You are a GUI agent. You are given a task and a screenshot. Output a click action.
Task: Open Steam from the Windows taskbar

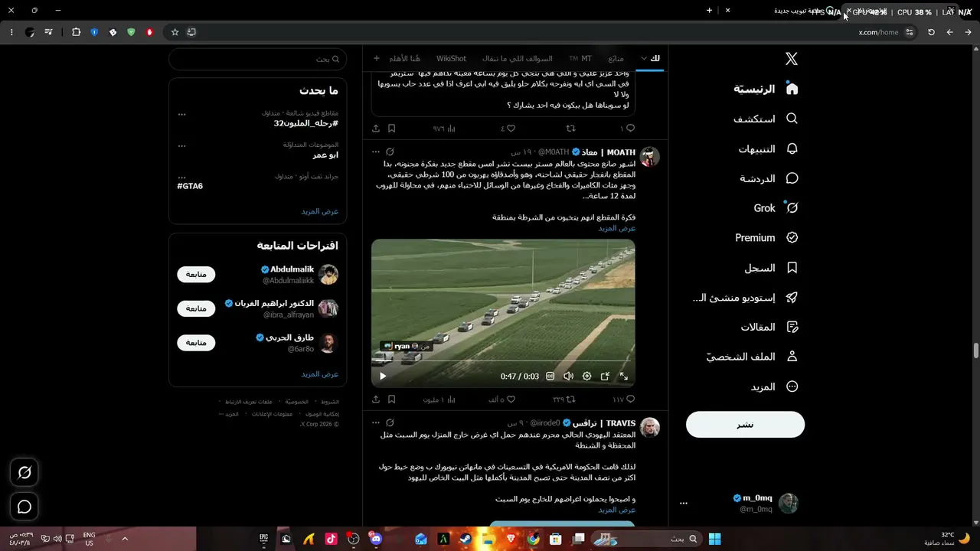466,539
